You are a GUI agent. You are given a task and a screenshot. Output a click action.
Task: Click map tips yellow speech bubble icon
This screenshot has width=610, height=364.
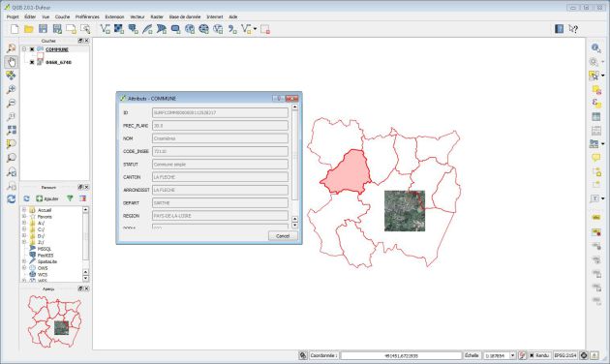[x=596, y=158]
